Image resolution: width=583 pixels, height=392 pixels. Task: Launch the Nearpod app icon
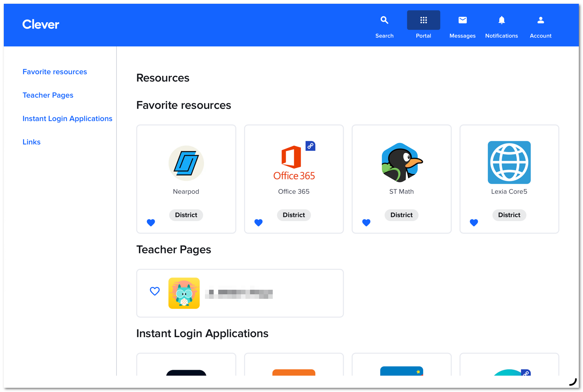pyautogui.click(x=186, y=163)
